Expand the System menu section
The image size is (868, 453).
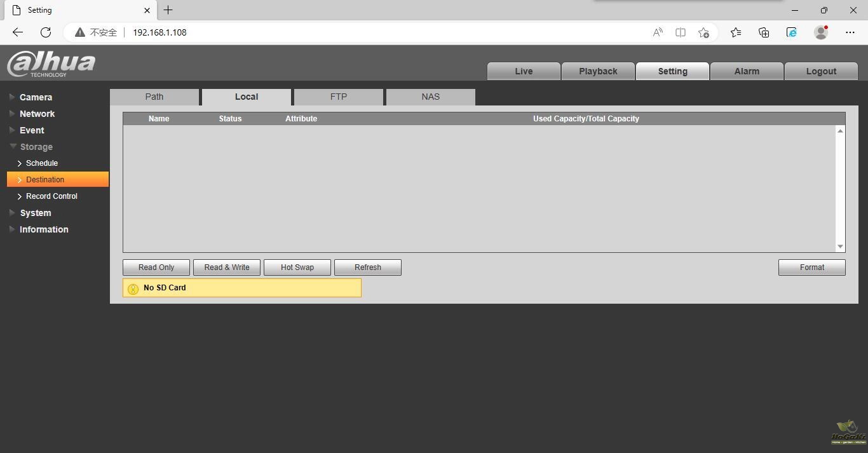click(x=35, y=213)
